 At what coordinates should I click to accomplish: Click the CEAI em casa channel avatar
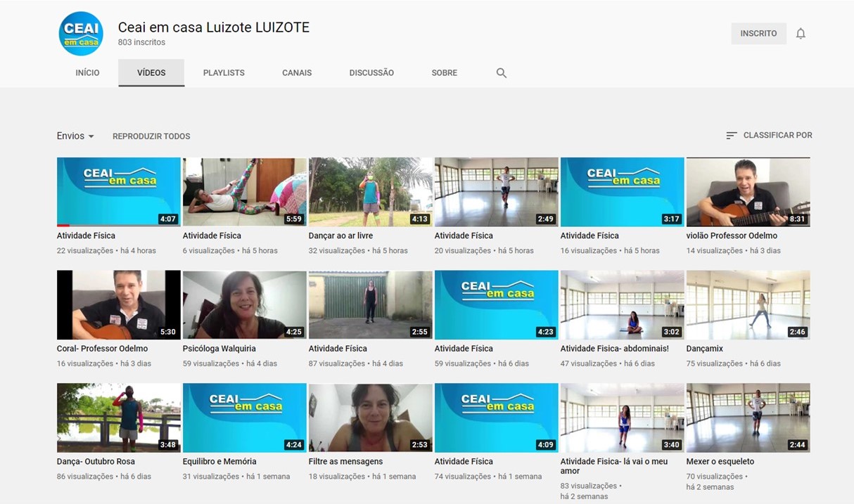[x=81, y=33]
